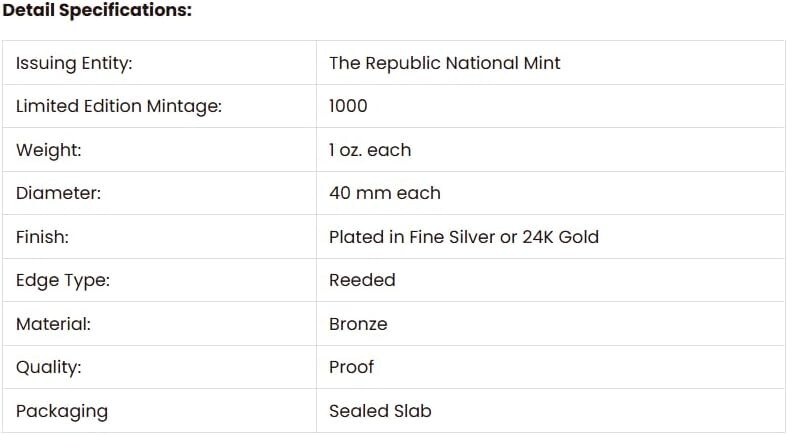Image resolution: width=788 pixels, height=435 pixels.
Task: Click the Bronze value cell
Action: [x=550, y=323]
